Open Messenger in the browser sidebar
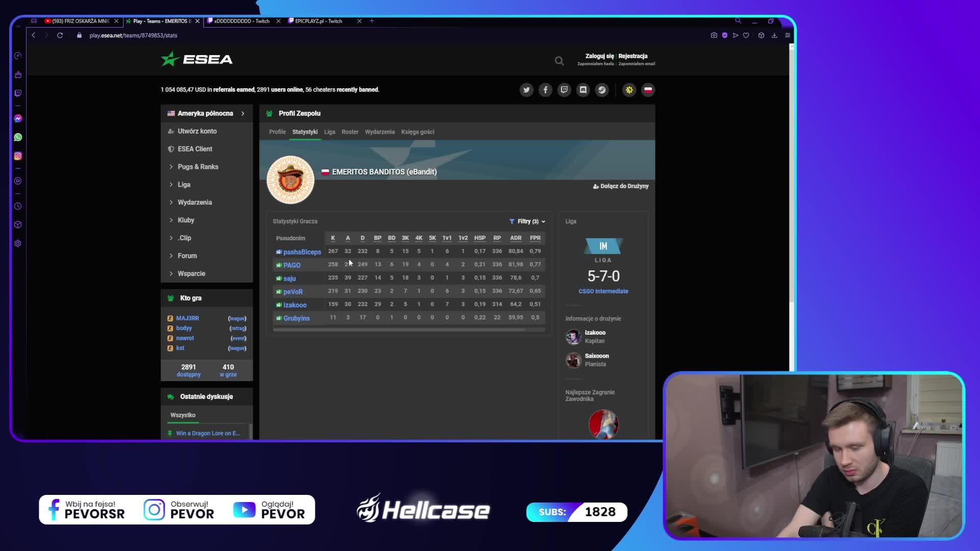 (18, 118)
